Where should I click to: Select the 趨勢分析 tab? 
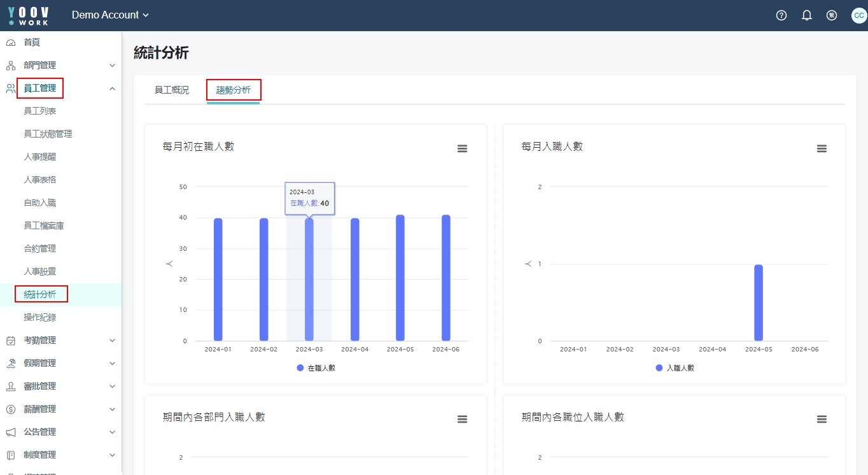click(234, 90)
